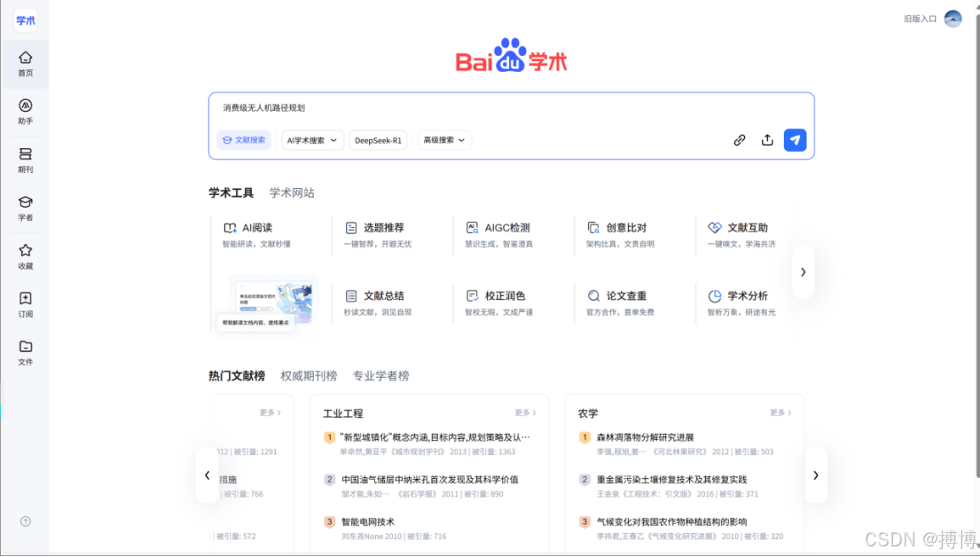The width and height of the screenshot is (980, 557).
Task: Click the 旧版入口 link
Action: (920, 19)
